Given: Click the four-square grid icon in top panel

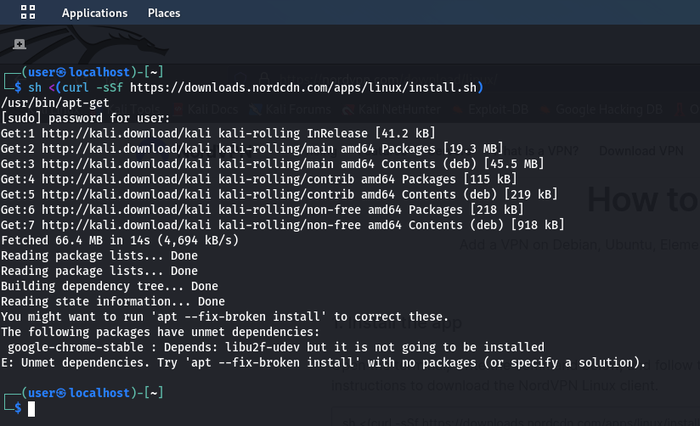Looking at the screenshot, I should click(28, 12).
